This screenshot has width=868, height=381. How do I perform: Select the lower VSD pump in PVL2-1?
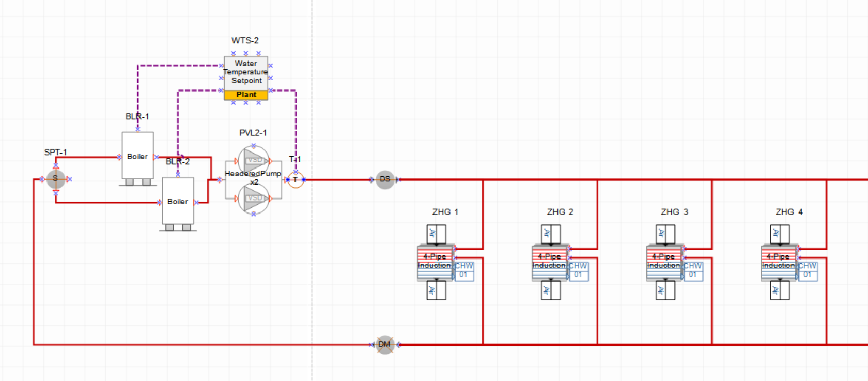click(x=253, y=199)
